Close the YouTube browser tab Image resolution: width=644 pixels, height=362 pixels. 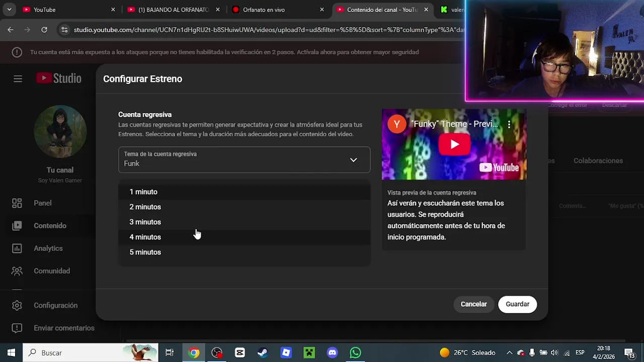(113, 10)
